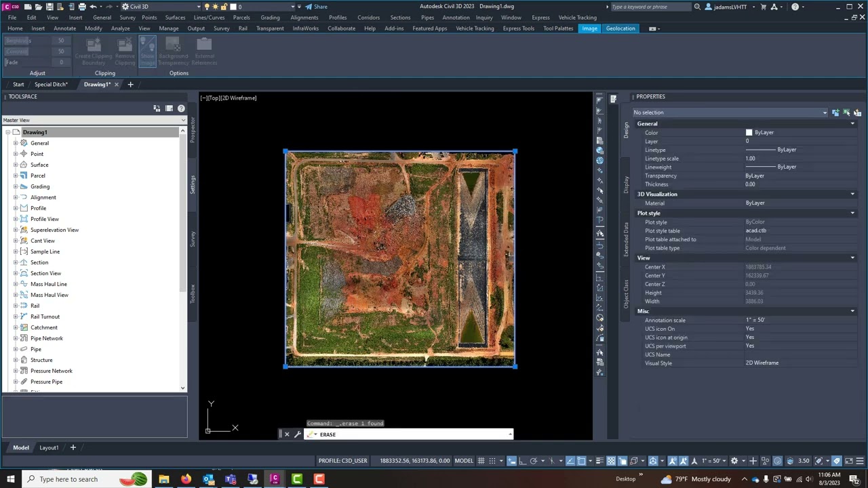Click the Customize wrench icon on command line
The width and height of the screenshot is (868, 488).
tap(297, 434)
